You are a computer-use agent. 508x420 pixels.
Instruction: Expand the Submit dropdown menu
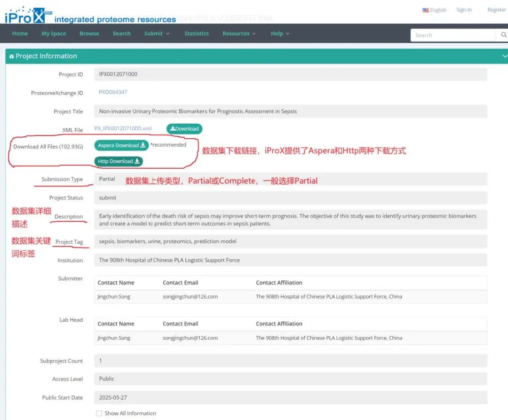(157, 33)
